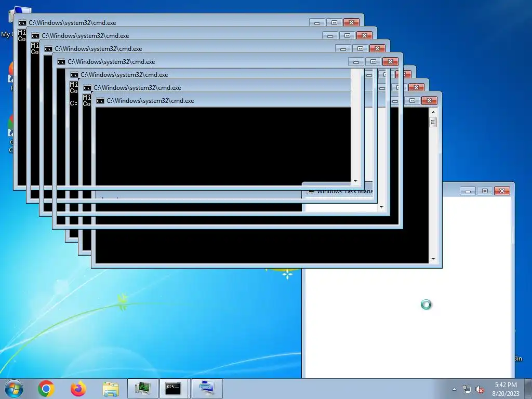Launch Google Chrome from the taskbar
The height and width of the screenshot is (399, 532).
coord(46,389)
